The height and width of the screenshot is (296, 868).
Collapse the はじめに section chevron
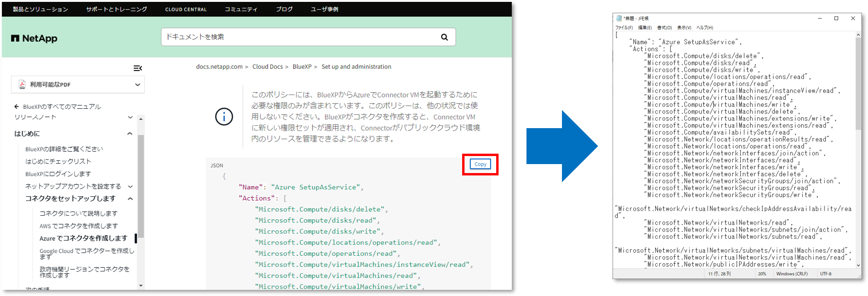pos(130,134)
